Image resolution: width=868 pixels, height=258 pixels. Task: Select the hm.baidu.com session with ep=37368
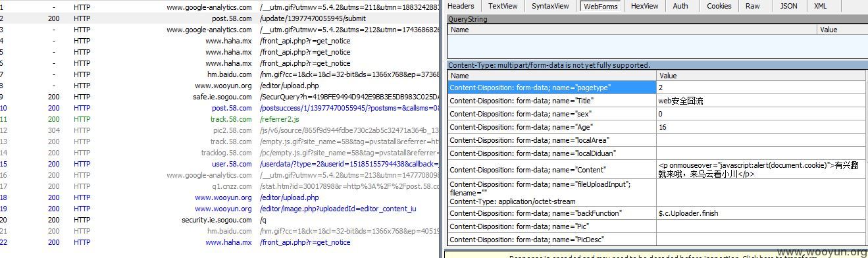[x=219, y=74]
